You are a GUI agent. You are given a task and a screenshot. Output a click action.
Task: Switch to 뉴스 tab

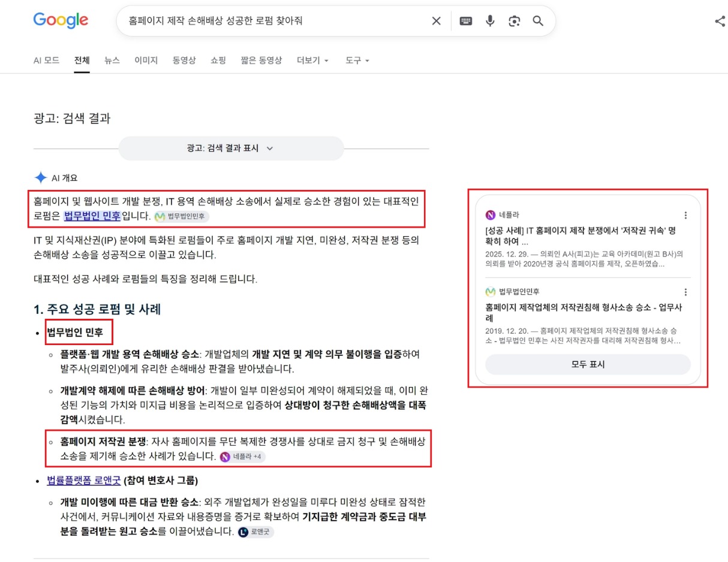pyautogui.click(x=112, y=61)
